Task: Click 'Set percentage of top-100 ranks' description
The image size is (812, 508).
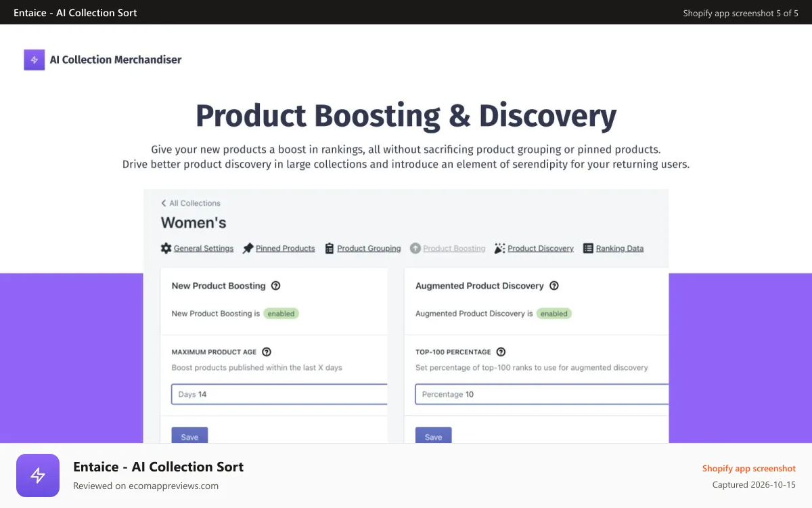Action: click(x=532, y=368)
